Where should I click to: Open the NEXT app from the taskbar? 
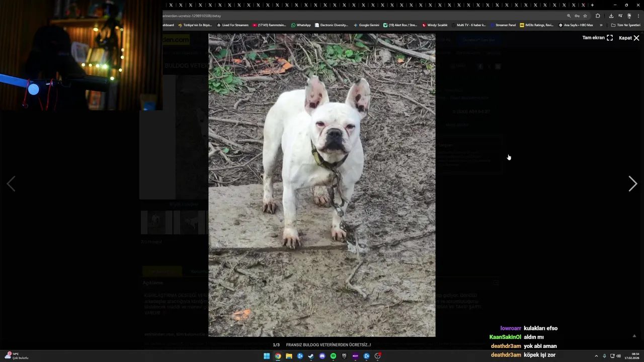coord(355,356)
